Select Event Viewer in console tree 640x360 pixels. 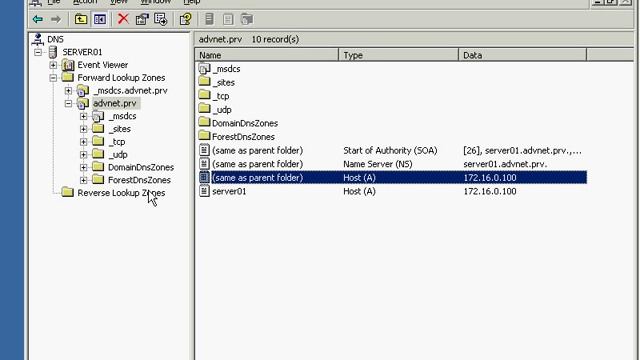[102, 65]
